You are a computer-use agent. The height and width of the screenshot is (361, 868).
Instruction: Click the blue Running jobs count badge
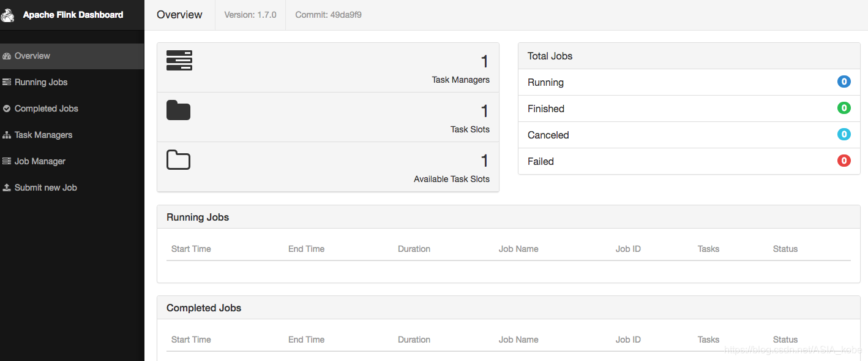[844, 82]
